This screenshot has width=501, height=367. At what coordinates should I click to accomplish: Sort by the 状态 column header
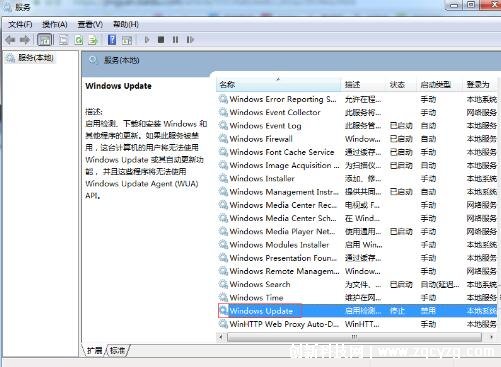(401, 85)
